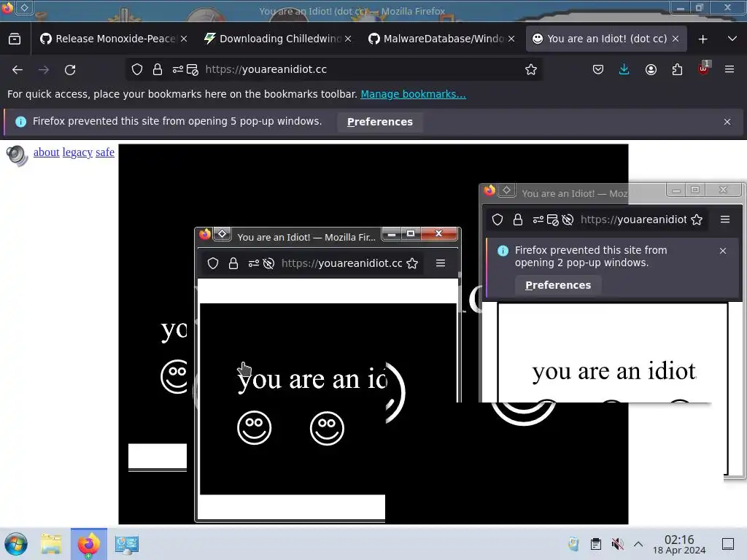Click the clipboard tray icon
747x560 pixels.
point(595,544)
